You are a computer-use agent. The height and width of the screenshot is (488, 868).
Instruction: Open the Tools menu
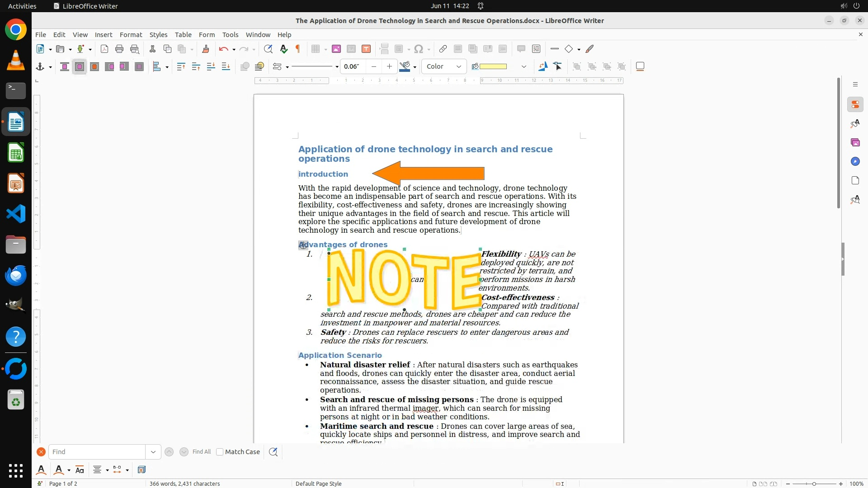(230, 34)
